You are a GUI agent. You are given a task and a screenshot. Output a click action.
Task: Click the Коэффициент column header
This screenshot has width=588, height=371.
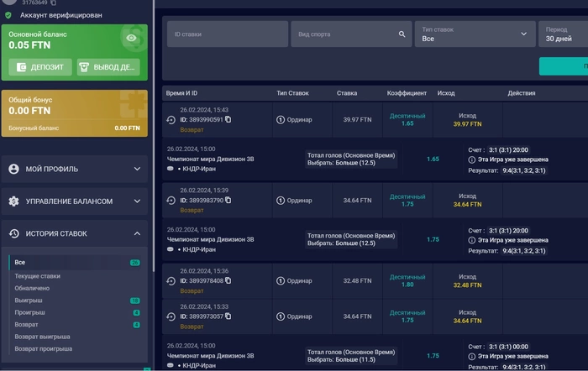[407, 93]
